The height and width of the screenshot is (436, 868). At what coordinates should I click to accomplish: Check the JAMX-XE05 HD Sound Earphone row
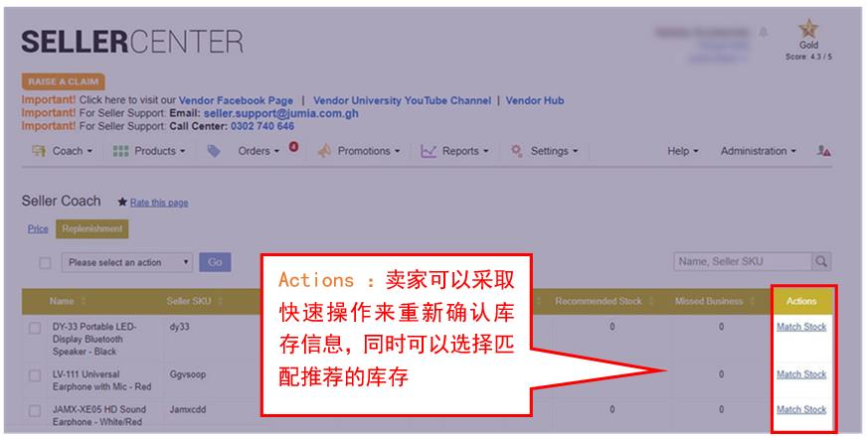35,411
